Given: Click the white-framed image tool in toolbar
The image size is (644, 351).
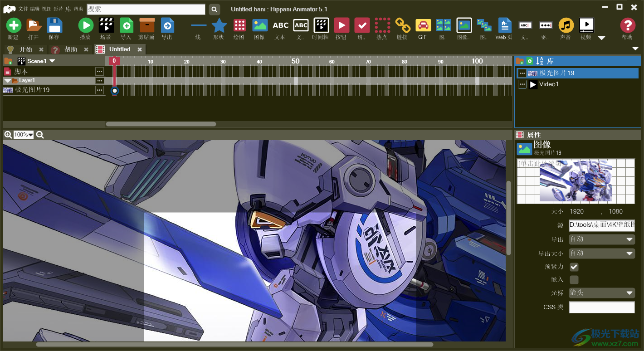Looking at the screenshot, I should 464,25.
